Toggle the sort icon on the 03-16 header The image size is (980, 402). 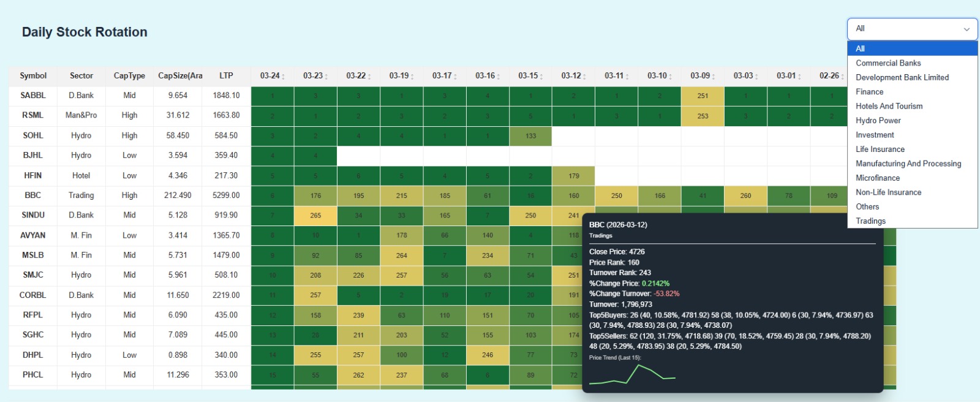tap(498, 77)
